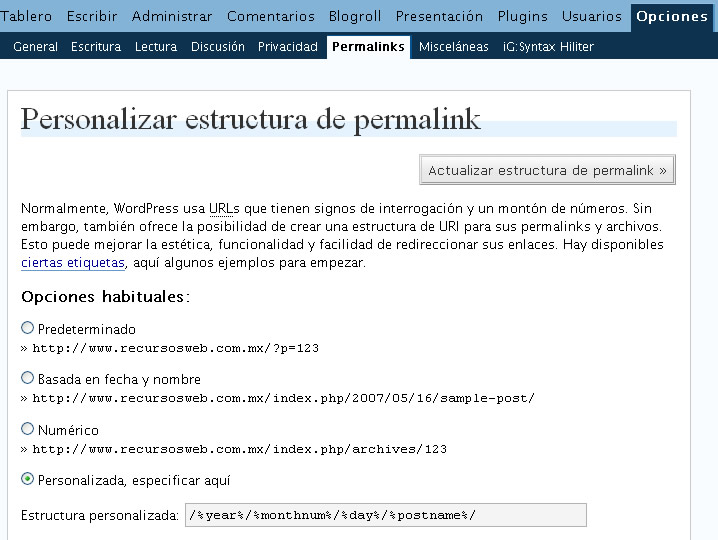Switch to the Lectura options tab
The width and height of the screenshot is (718, 540).
156,46
